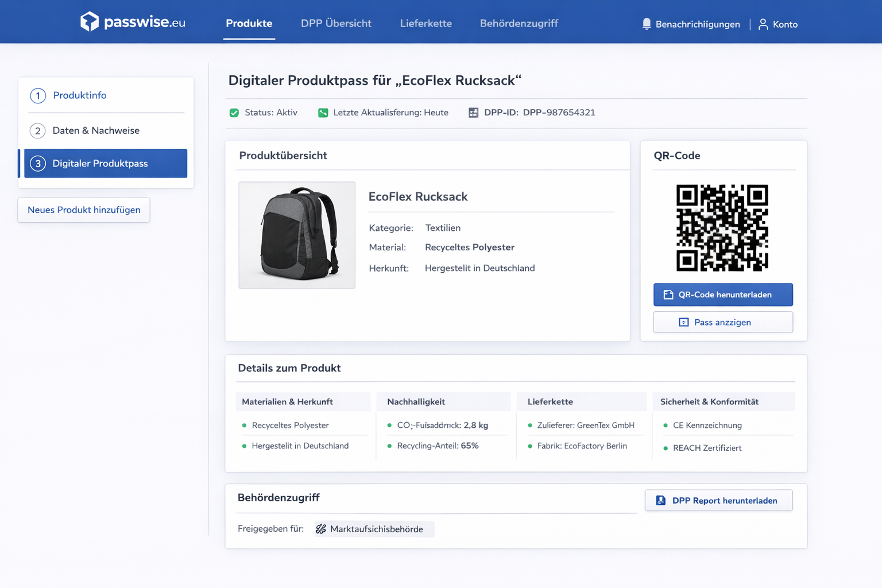Screen dimensions: 882x588
Task: Click Neues Produkt hinzufügen button
Action: point(84,210)
